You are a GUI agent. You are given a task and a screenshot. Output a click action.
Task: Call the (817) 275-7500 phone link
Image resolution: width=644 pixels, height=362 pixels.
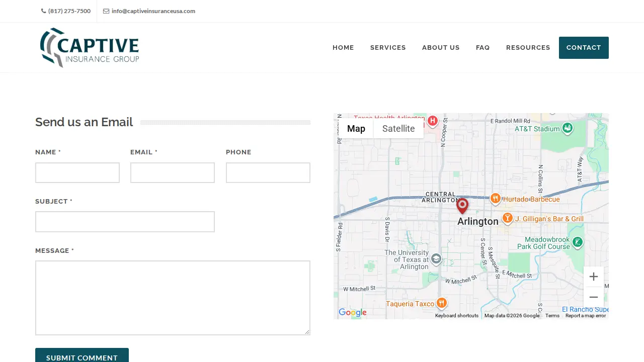tap(69, 11)
